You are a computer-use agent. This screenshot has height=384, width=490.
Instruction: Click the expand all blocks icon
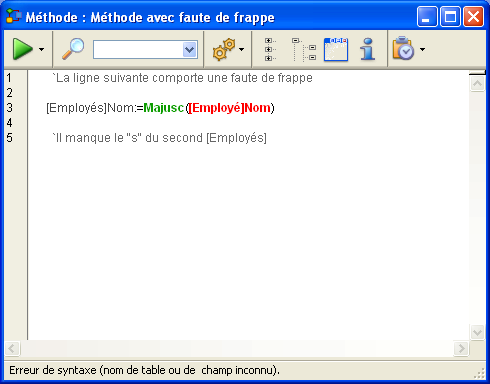[270, 49]
